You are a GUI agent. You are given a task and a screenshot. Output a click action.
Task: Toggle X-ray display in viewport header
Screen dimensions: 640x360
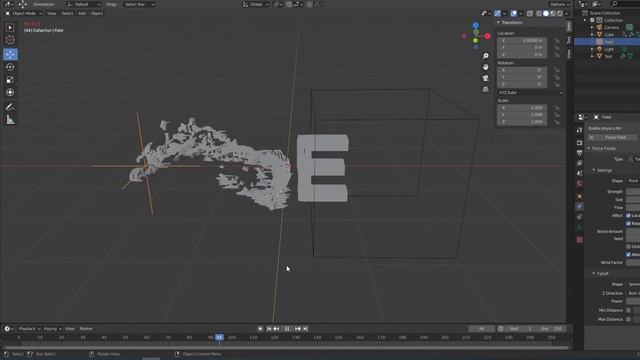530,13
